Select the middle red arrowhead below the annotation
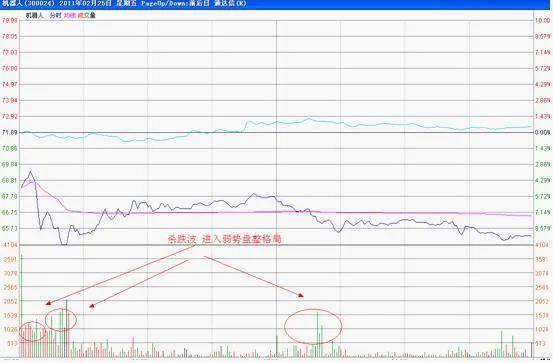The height and width of the screenshot is (363, 553). click(92, 306)
